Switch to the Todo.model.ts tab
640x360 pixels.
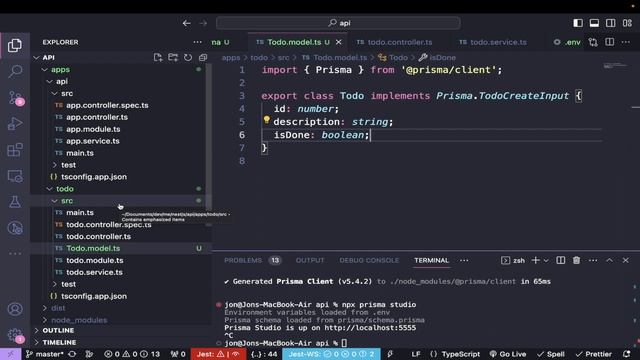(x=298, y=42)
